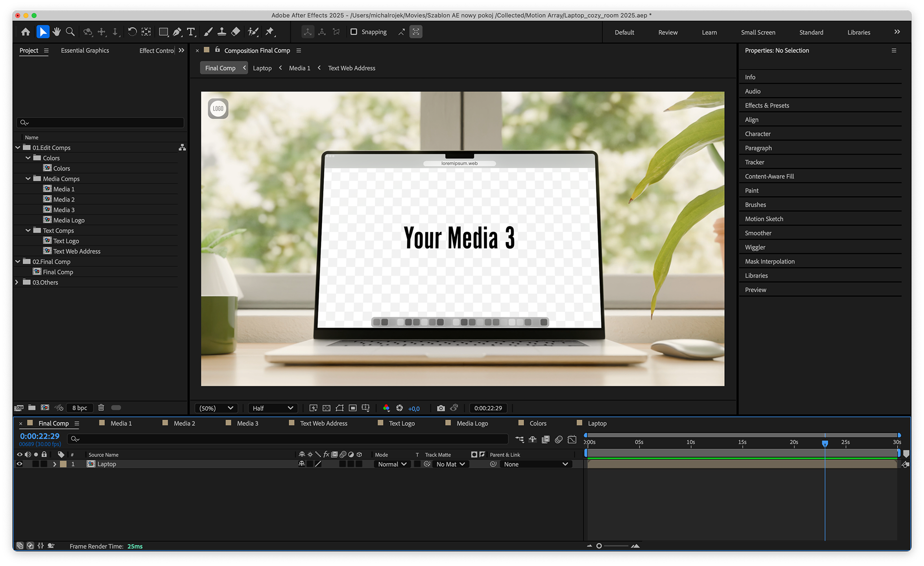This screenshot has width=924, height=566.
Task: Hide the Laptop layer with eye toggle
Action: 20,464
